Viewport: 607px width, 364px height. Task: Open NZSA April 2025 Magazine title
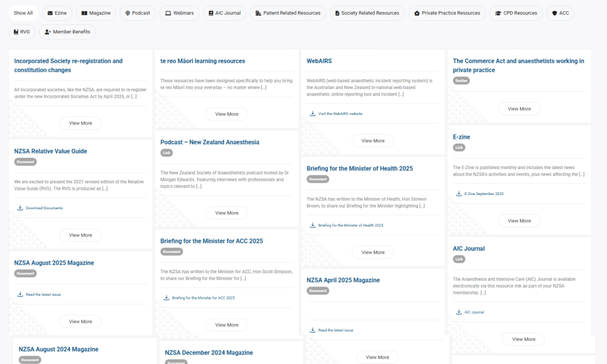click(343, 280)
